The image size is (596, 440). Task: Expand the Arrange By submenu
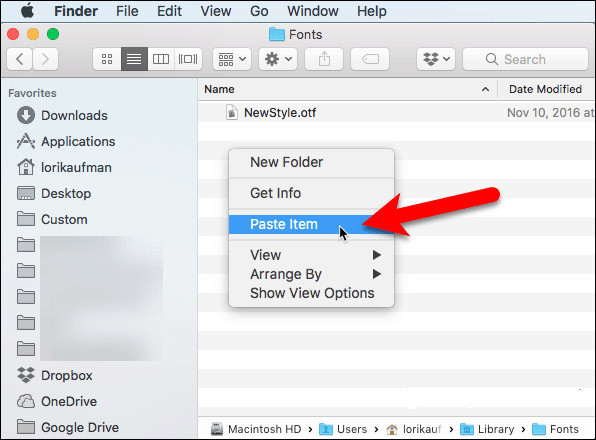point(311,274)
